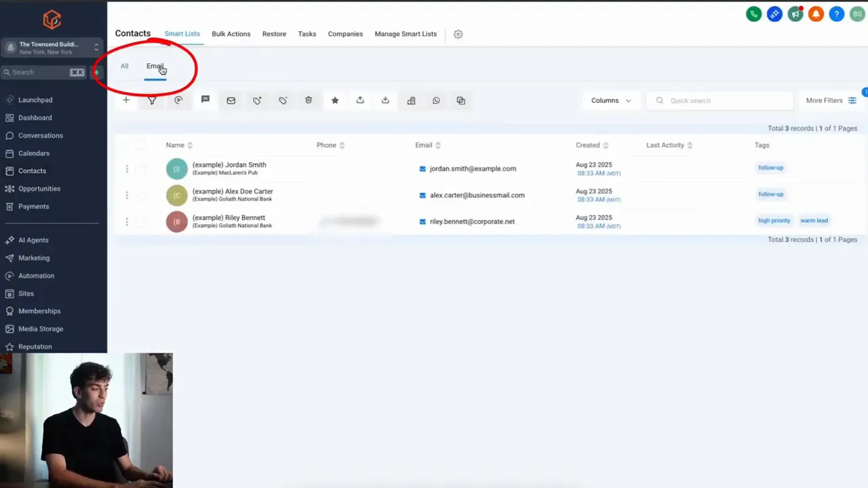Switch to the Bulk Actions tab
This screenshot has height=488, width=868.
pyautogui.click(x=231, y=33)
